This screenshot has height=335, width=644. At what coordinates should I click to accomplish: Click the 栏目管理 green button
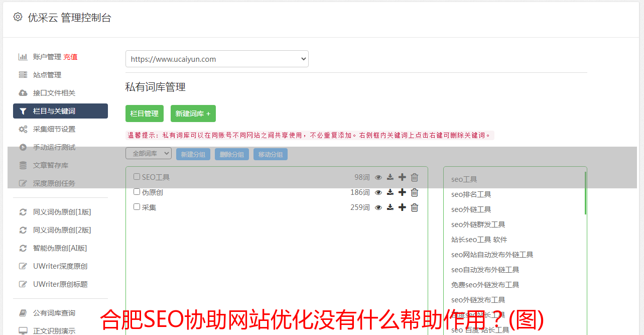point(145,114)
